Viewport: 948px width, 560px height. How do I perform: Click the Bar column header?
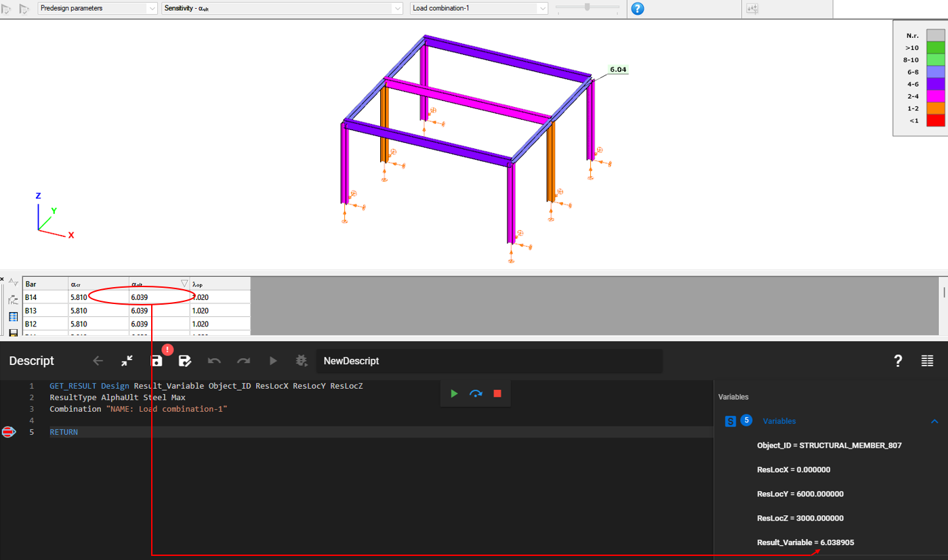click(45, 284)
